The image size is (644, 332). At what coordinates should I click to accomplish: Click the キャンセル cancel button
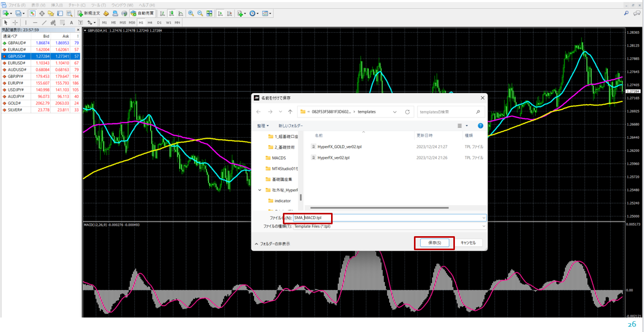(468, 243)
